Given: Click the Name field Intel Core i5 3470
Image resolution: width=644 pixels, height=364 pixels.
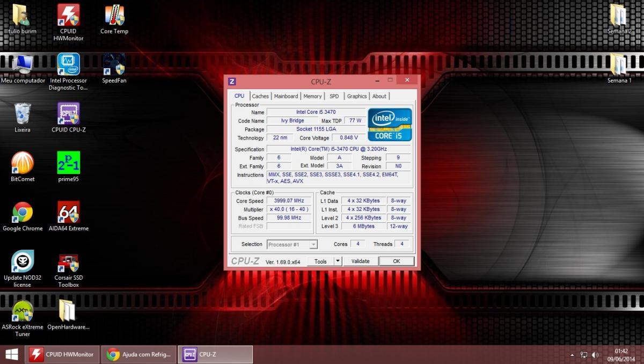Looking at the screenshot, I should (x=316, y=112).
